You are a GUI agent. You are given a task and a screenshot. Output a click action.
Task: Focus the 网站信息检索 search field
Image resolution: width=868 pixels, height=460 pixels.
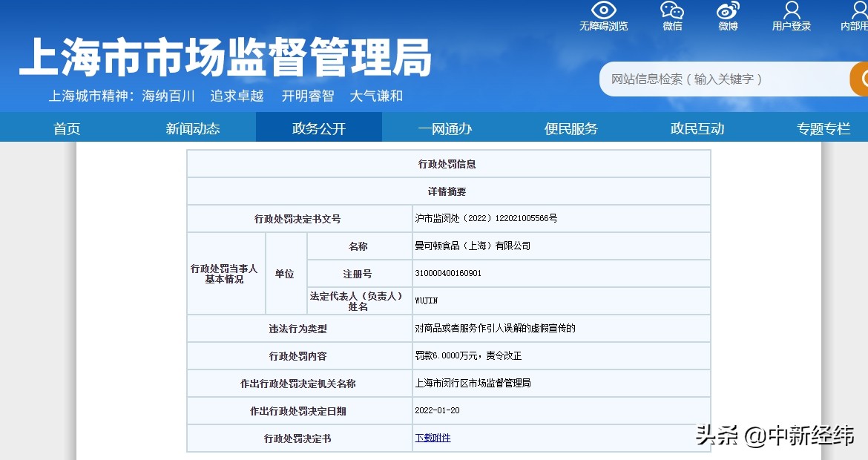(724, 79)
